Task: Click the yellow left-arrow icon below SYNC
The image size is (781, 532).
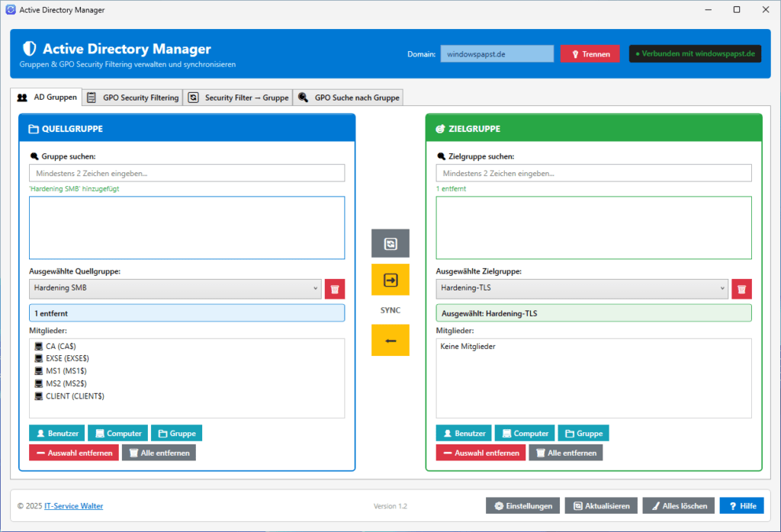Action: (x=390, y=340)
